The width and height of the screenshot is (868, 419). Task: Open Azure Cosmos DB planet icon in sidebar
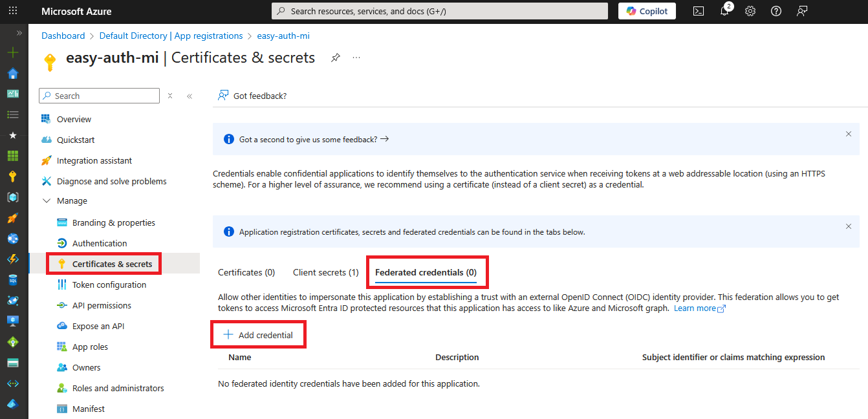coord(13,301)
